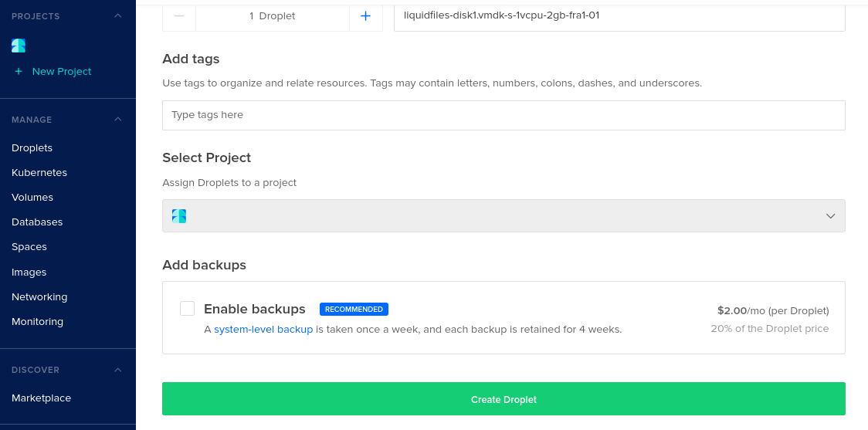The image size is (868, 430).
Task: Open Networking in the sidebar
Action: coord(39,296)
